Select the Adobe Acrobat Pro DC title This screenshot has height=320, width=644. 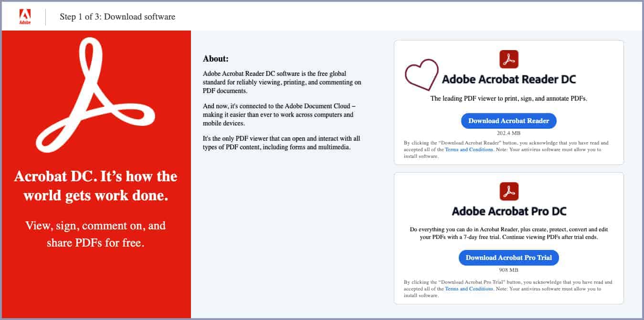[509, 211]
